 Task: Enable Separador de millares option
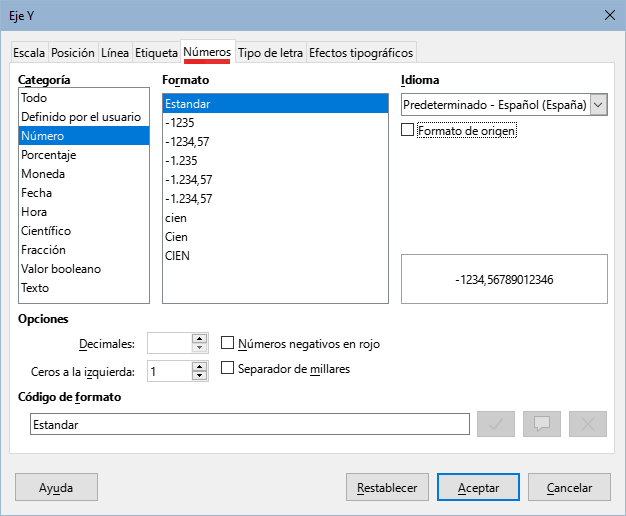[228, 369]
